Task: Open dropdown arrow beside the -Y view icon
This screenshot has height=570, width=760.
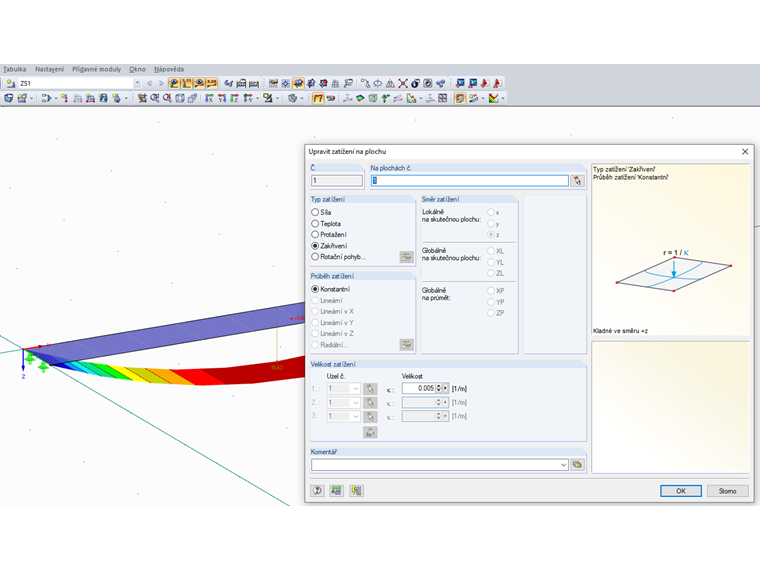Action: (x=257, y=98)
